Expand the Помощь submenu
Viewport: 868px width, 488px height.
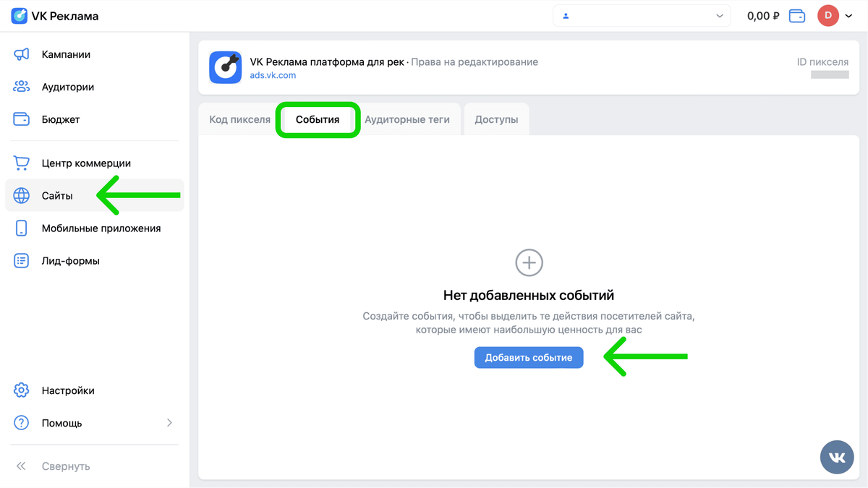click(x=169, y=423)
